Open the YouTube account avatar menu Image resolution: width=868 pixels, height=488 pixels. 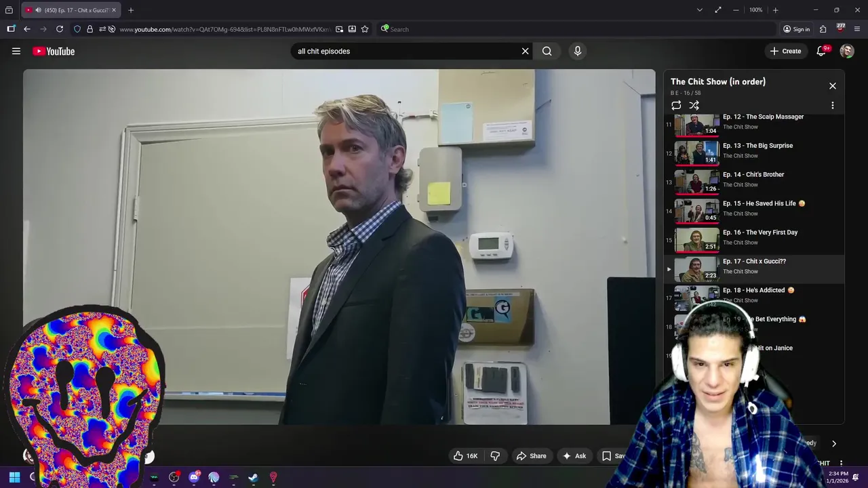click(847, 51)
